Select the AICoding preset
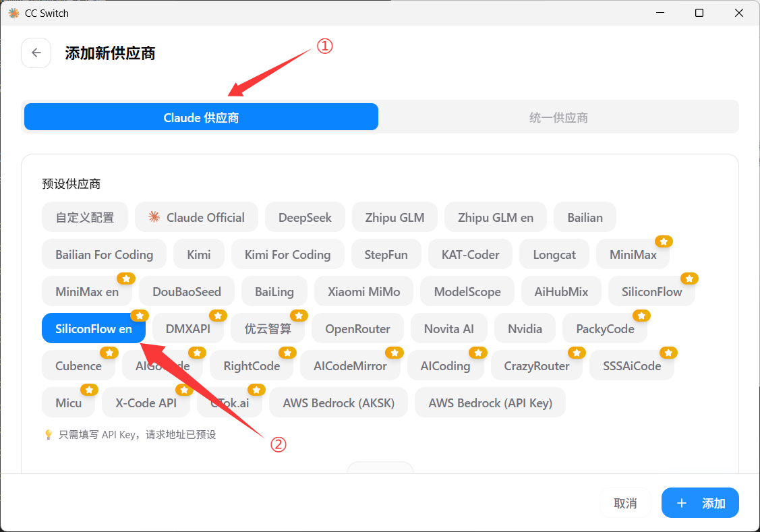 pyautogui.click(x=446, y=365)
